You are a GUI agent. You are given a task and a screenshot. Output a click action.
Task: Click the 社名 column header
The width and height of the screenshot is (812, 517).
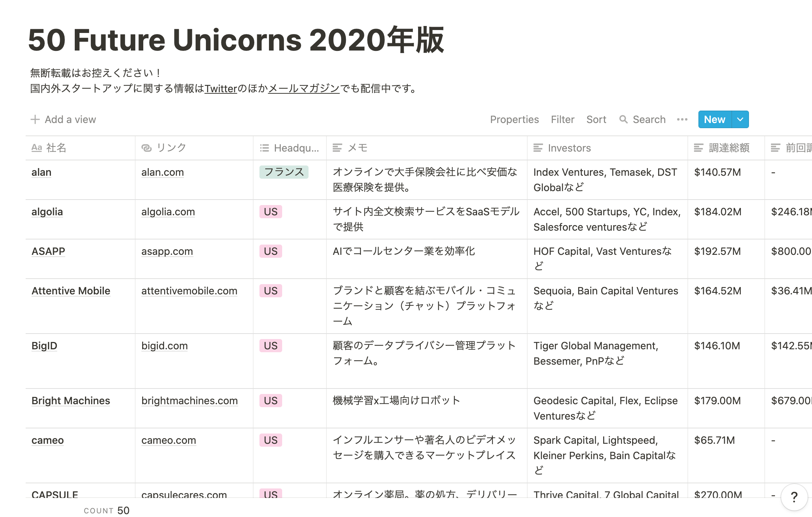click(x=80, y=148)
